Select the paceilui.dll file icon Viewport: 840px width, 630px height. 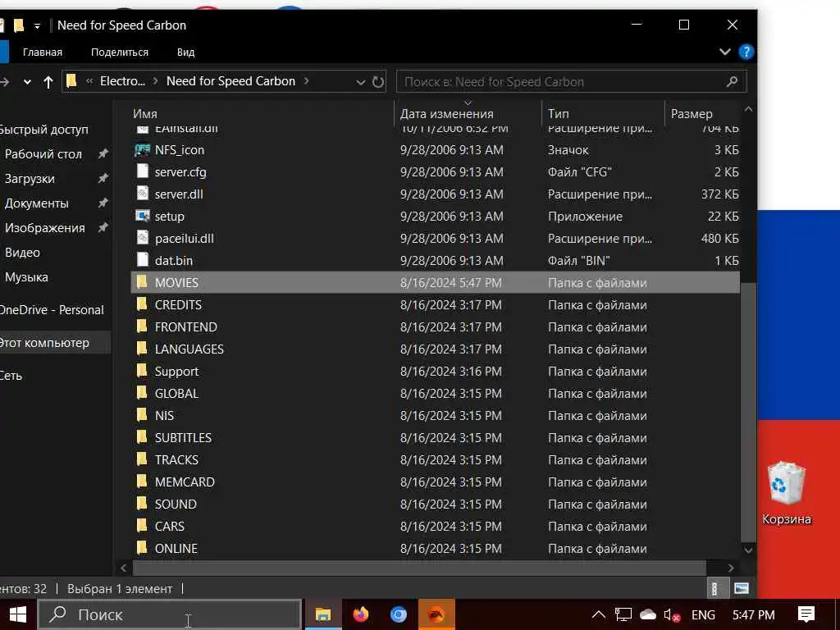(142, 238)
